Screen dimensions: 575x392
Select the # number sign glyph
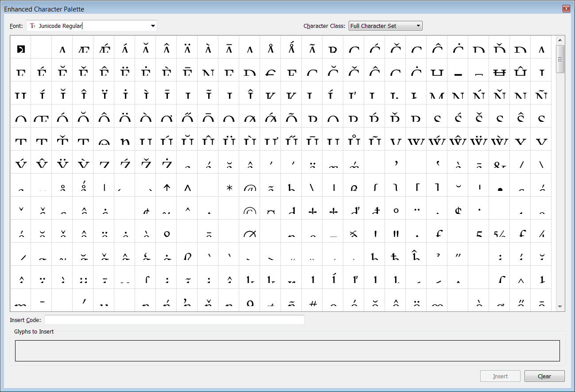tap(313, 302)
